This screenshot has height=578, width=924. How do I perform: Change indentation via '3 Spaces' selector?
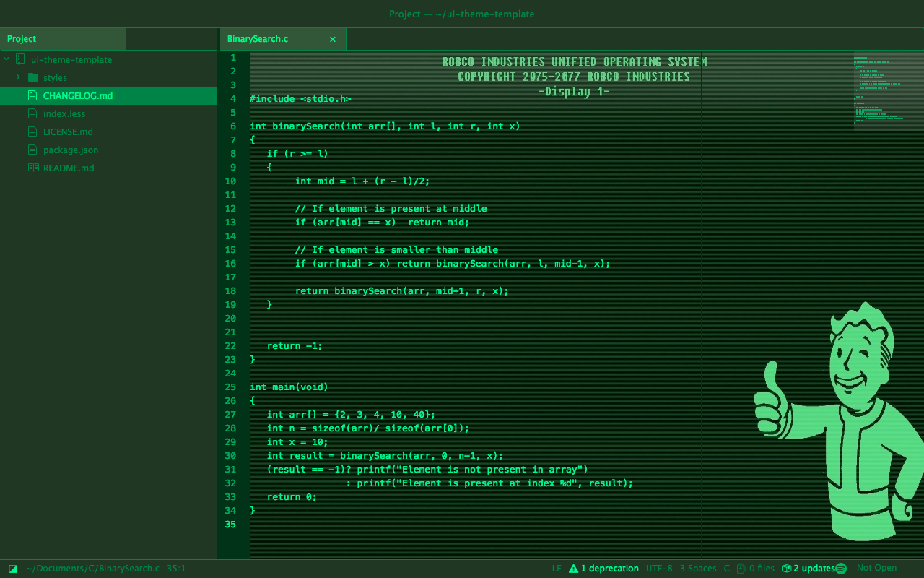[x=698, y=569]
